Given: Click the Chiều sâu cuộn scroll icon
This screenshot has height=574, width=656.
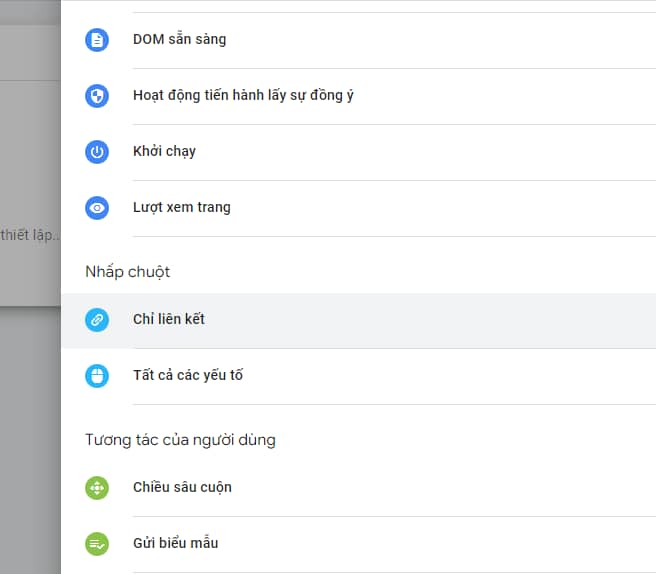Looking at the screenshot, I should point(97,488).
